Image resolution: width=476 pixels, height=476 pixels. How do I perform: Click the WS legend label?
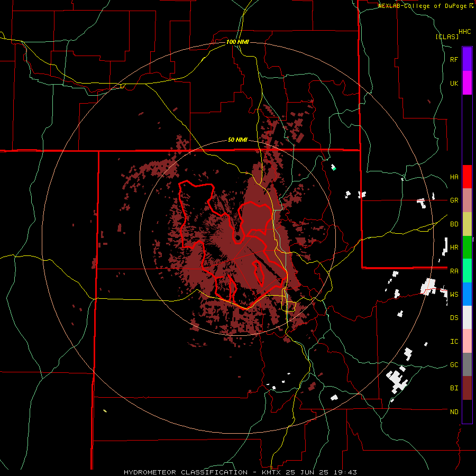click(x=454, y=295)
